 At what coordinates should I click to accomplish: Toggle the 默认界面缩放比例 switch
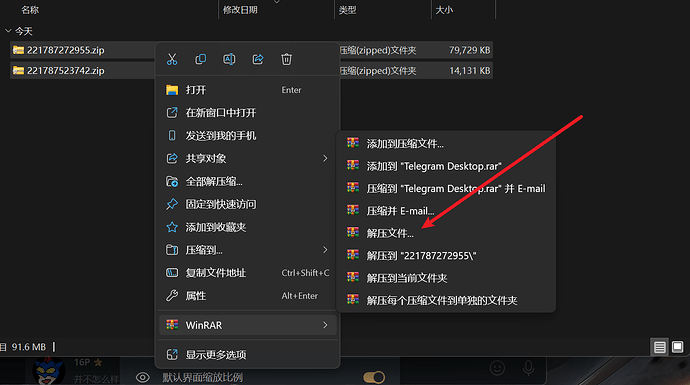point(374,377)
